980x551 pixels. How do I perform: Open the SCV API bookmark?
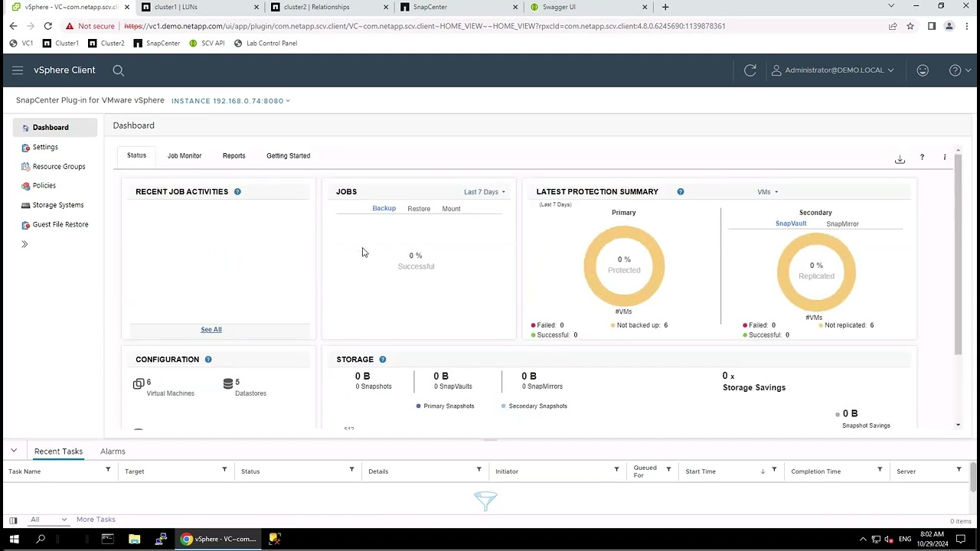click(207, 44)
